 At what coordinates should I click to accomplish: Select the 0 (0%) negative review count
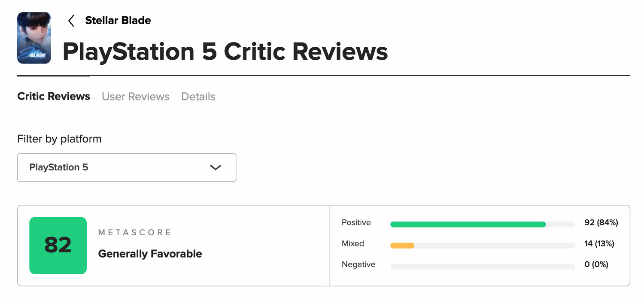[596, 264]
